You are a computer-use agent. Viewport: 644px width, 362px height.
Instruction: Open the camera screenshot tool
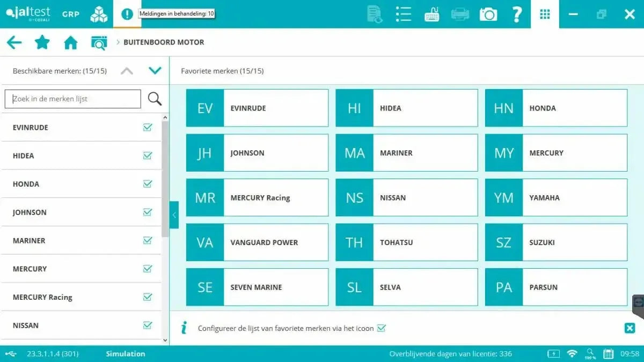pos(488,14)
